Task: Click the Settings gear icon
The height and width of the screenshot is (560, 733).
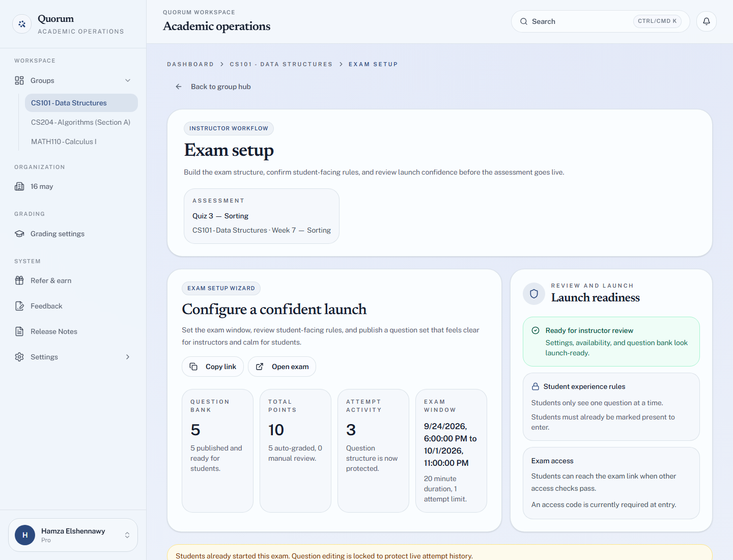Action: (19, 357)
